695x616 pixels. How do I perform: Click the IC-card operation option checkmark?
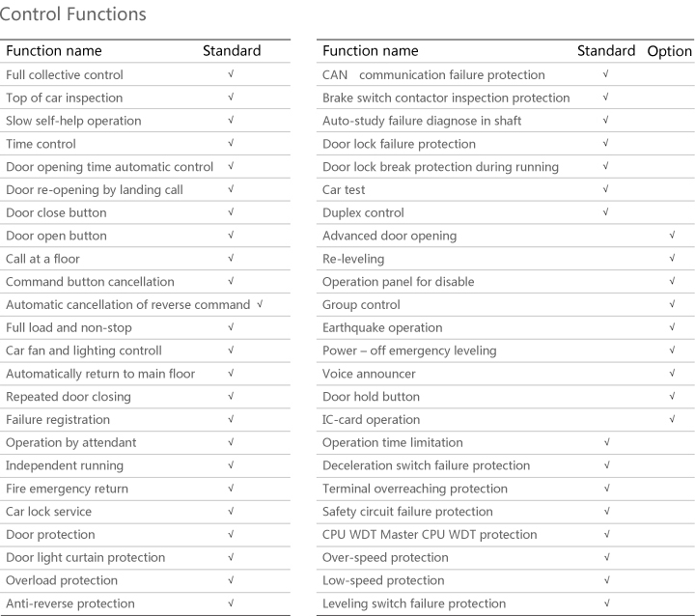672,419
